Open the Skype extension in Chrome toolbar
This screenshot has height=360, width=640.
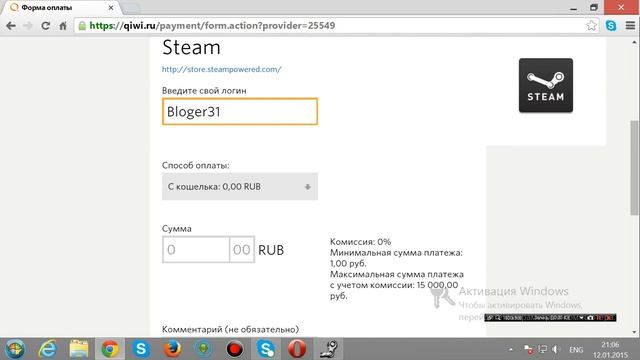611,25
